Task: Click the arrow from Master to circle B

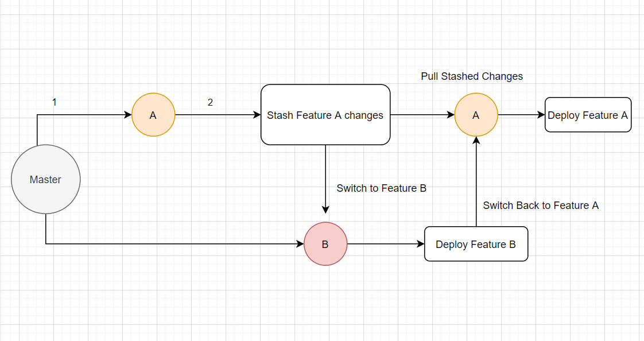Action: pyautogui.click(x=172, y=244)
